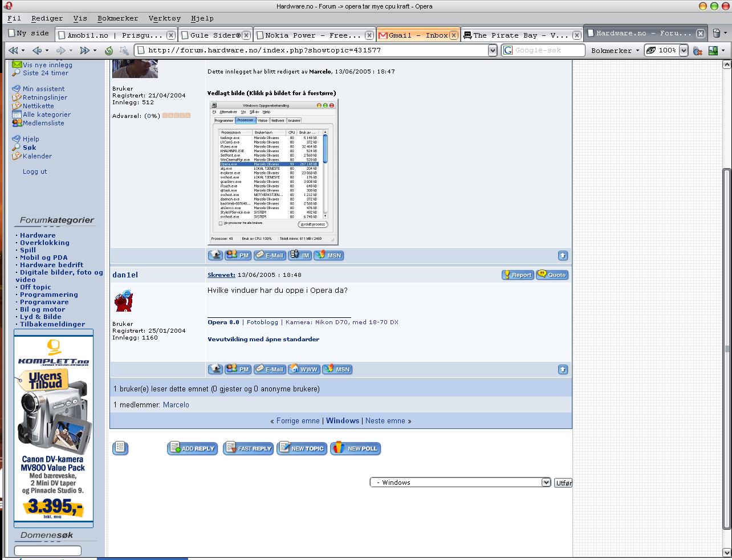Viewport: 732px width, 560px height.
Task: Reload the page with the green refresh icon
Action: (x=109, y=51)
